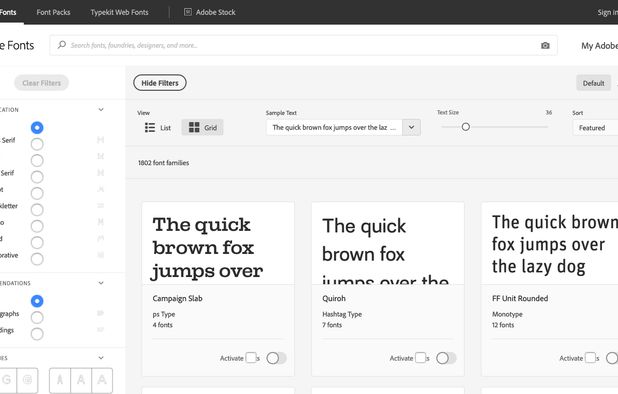The height and width of the screenshot is (394, 618).
Task: Click the selected radio under Recommendations heading
Action: tap(37, 301)
